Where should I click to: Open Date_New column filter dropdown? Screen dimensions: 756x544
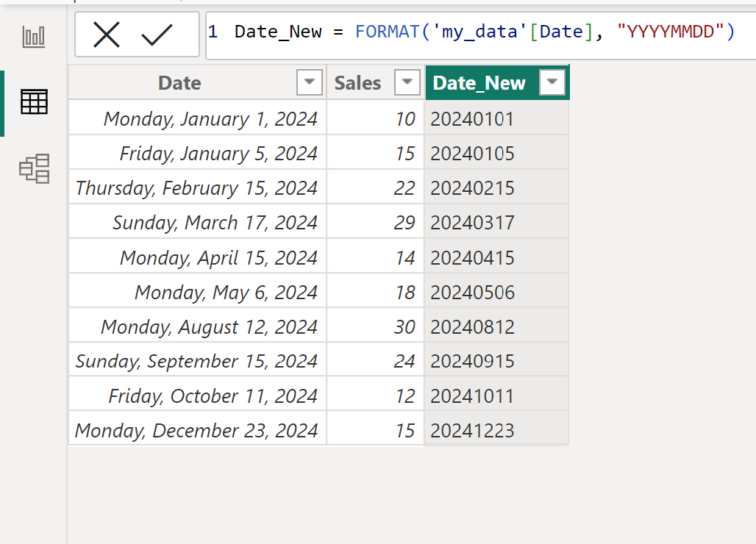(552, 82)
